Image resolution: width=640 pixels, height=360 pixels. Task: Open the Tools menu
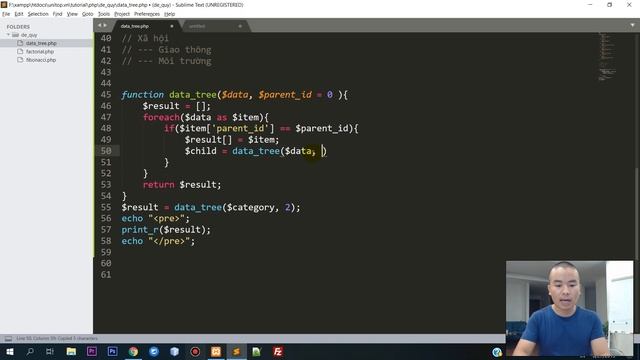coord(104,14)
